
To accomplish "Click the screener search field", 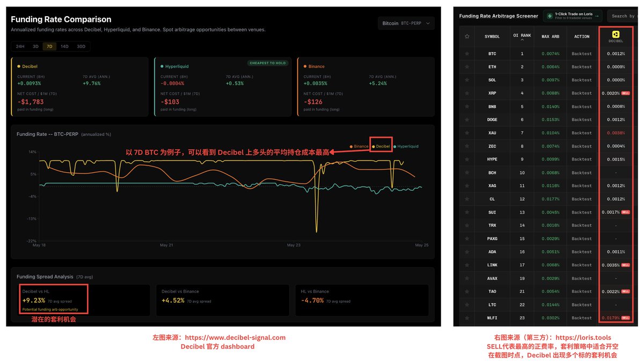I will click(623, 16).
